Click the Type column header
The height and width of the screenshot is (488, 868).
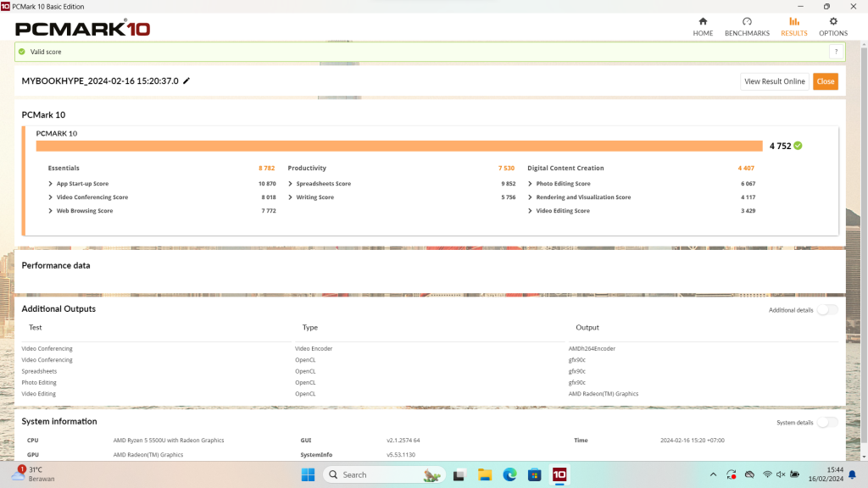[309, 328]
